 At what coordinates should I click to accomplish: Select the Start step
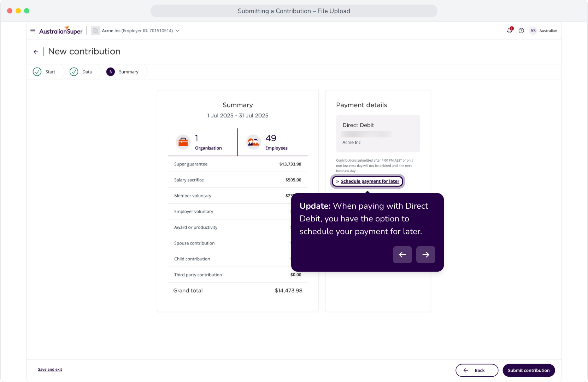(44, 72)
